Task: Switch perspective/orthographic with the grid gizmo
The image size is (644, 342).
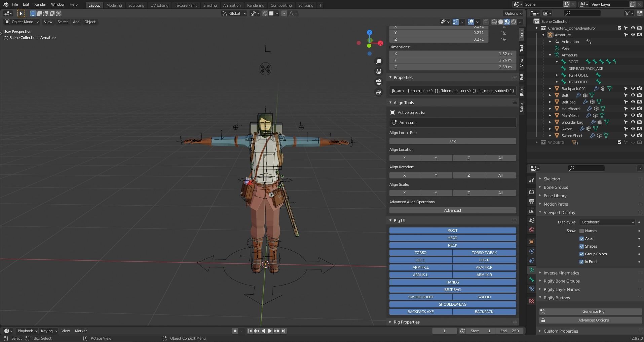Action: tap(379, 92)
